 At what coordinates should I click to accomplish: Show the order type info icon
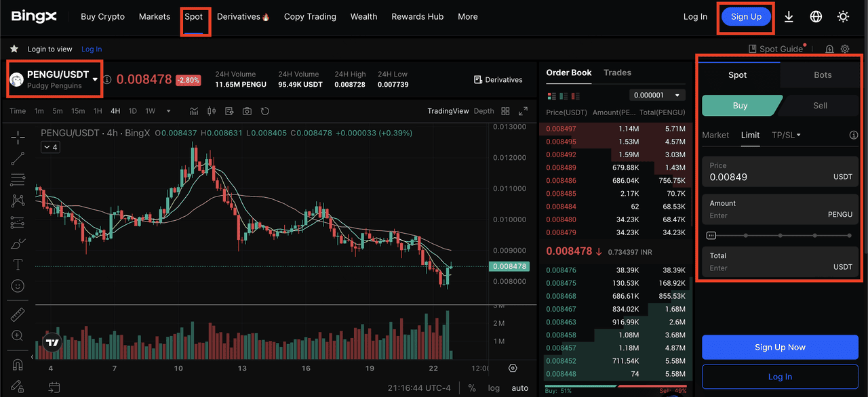coord(854,135)
